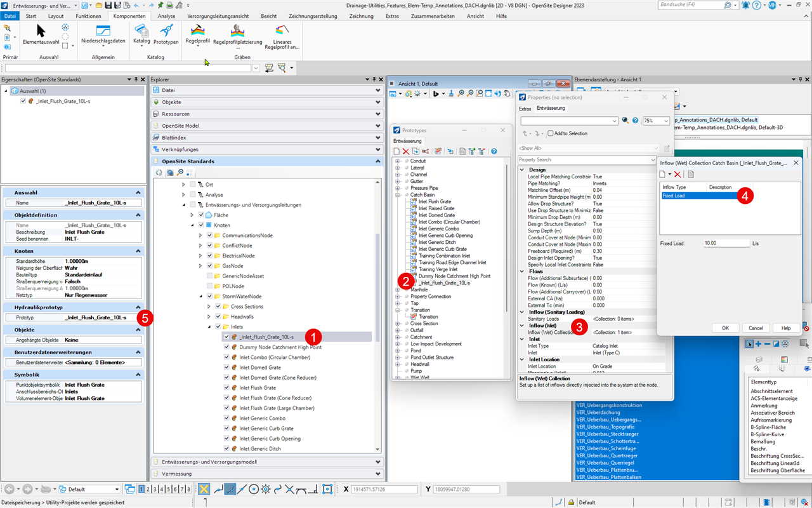Toggle the GenericNodeAsset checkbox

tap(211, 276)
